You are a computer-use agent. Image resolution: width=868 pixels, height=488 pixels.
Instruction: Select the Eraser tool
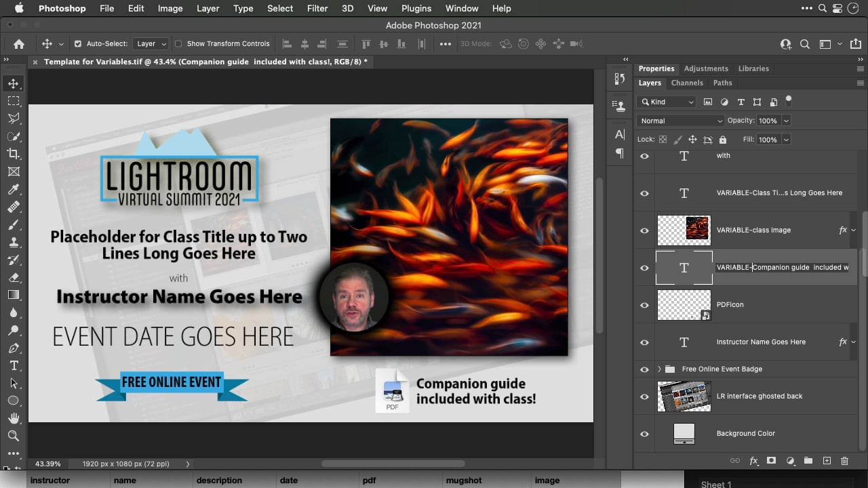(x=14, y=278)
